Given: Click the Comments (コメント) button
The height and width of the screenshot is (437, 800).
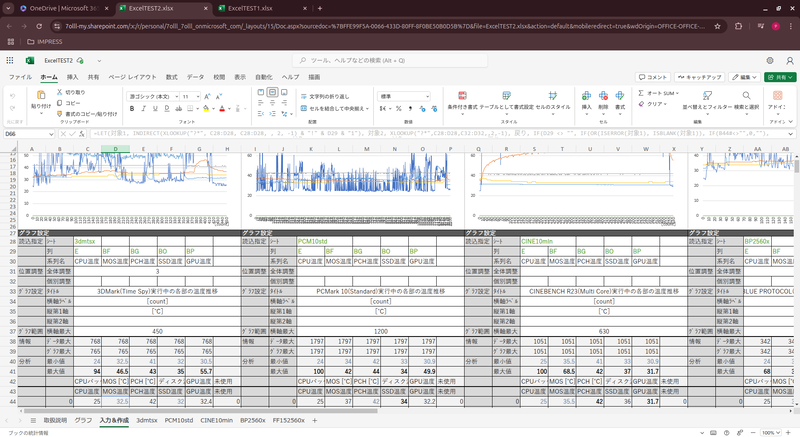Looking at the screenshot, I should pyautogui.click(x=653, y=77).
